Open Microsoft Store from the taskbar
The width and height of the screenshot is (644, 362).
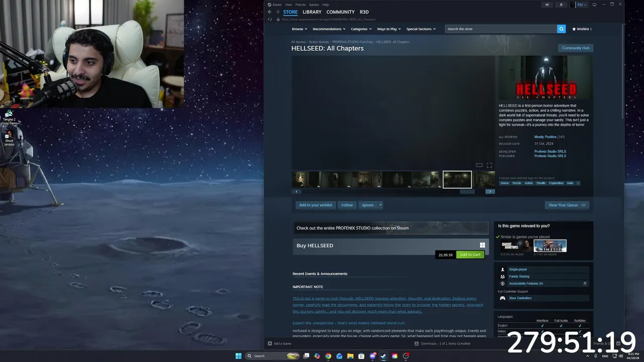point(361,356)
